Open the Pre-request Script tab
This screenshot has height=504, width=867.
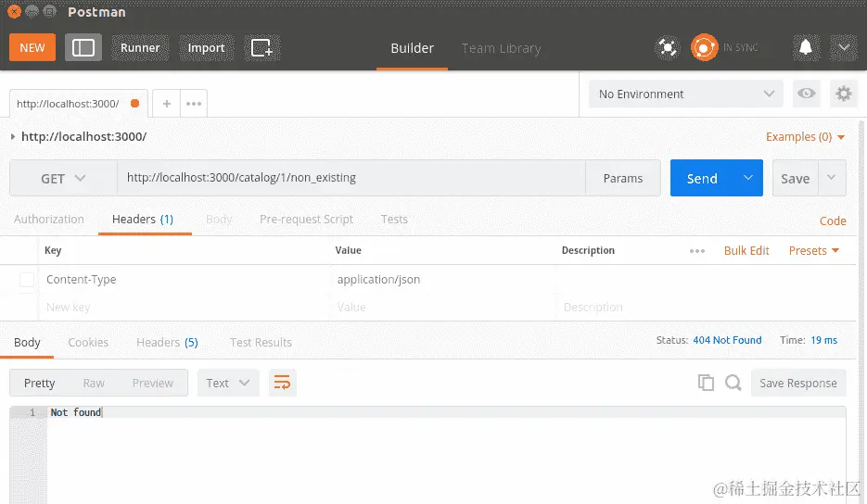point(306,220)
